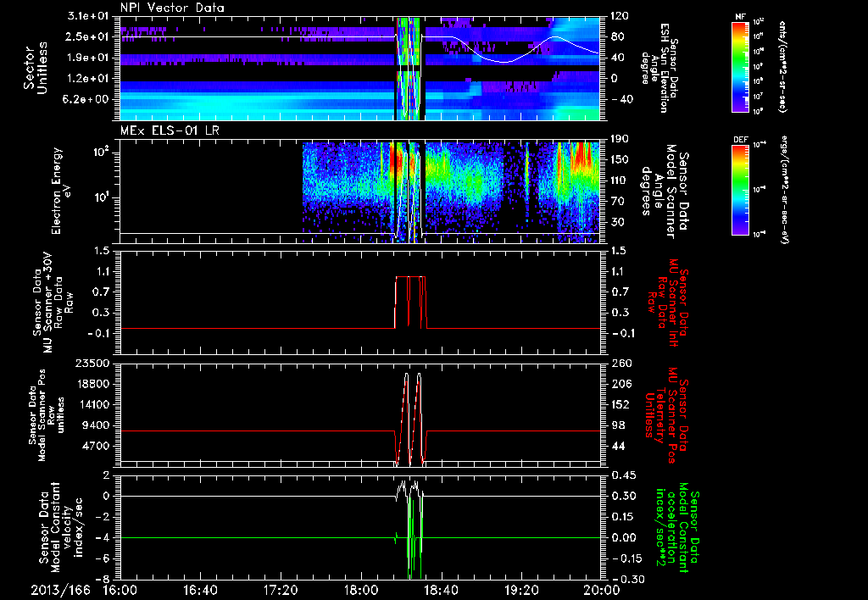The height and width of the screenshot is (600, 868).
Task: Click the 'ESH Sun Elevation Angle' axis title
Action: point(661,68)
